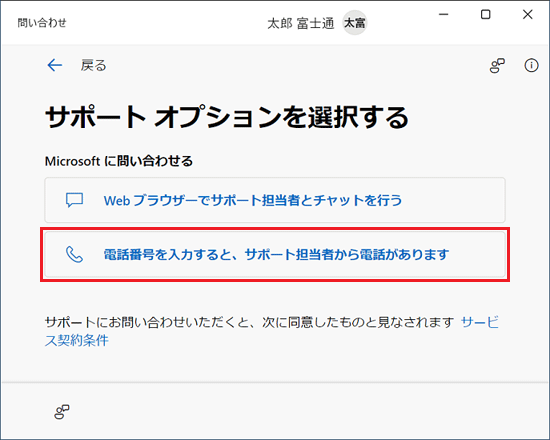Click the 戻る back label
Image resolution: width=550 pixels, height=440 pixels.
coord(93,65)
